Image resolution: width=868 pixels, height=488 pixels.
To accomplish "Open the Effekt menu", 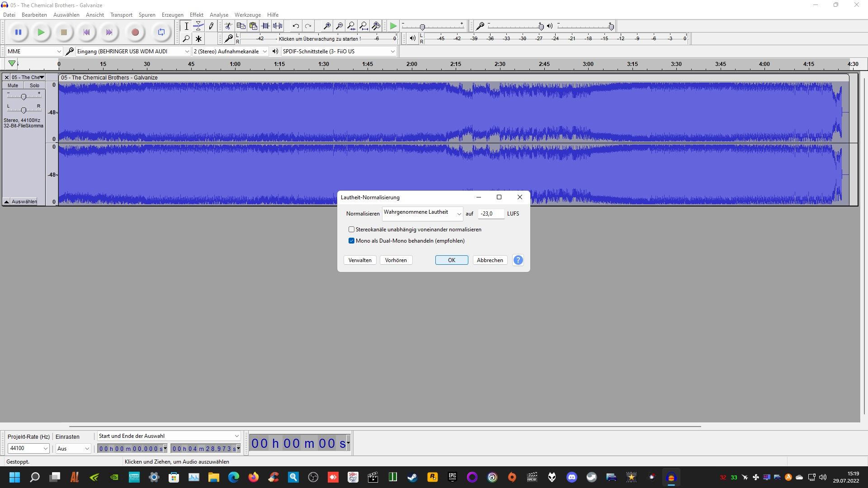I will 196,15.
